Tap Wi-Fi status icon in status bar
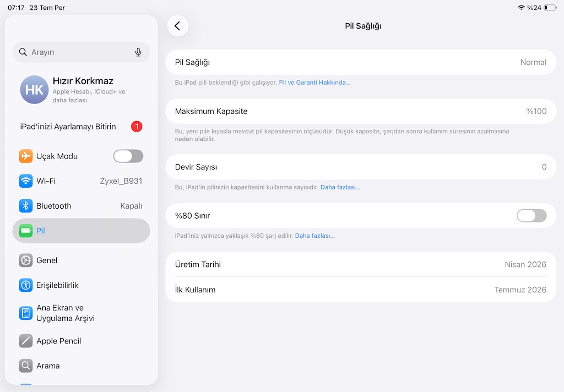 tap(521, 8)
